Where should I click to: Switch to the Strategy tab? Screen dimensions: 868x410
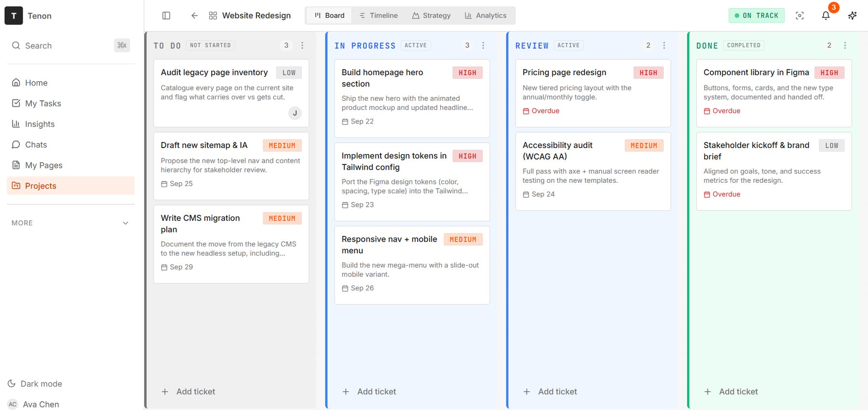coord(431,15)
